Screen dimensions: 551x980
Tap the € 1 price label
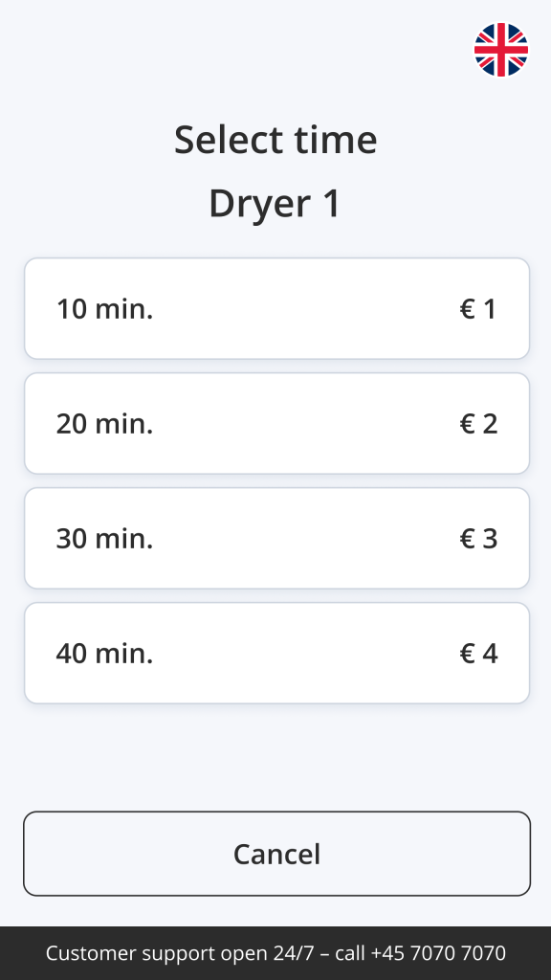[478, 309]
